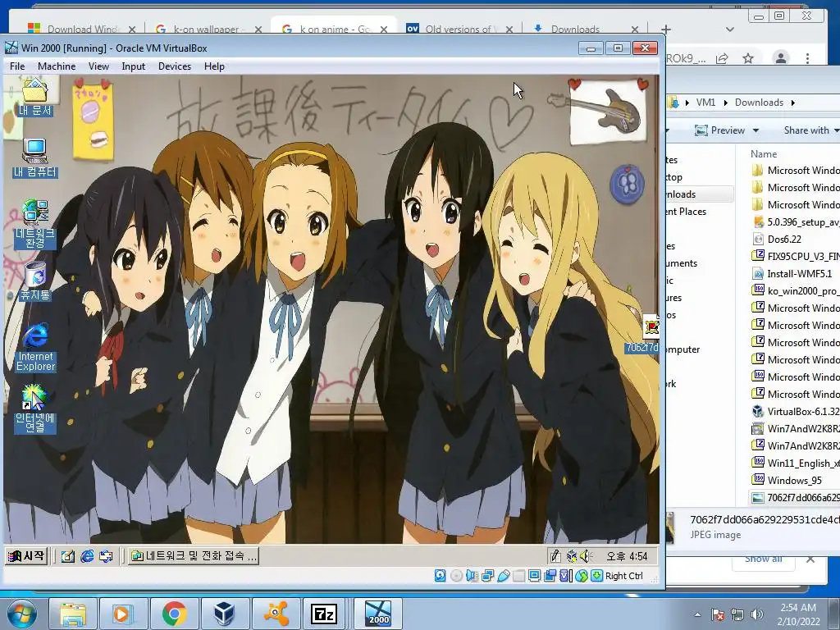Open 7-Zip from host taskbar
This screenshot has width=840, height=630.
pos(323,614)
